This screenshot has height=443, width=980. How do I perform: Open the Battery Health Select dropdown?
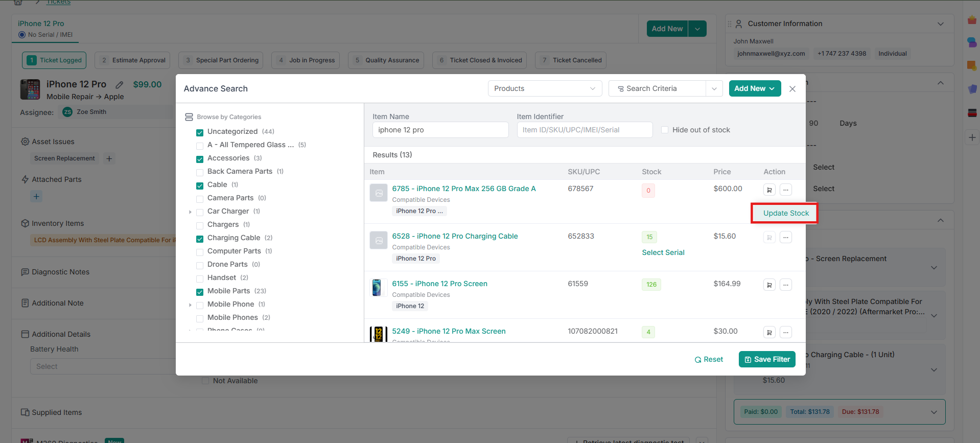pos(102,366)
